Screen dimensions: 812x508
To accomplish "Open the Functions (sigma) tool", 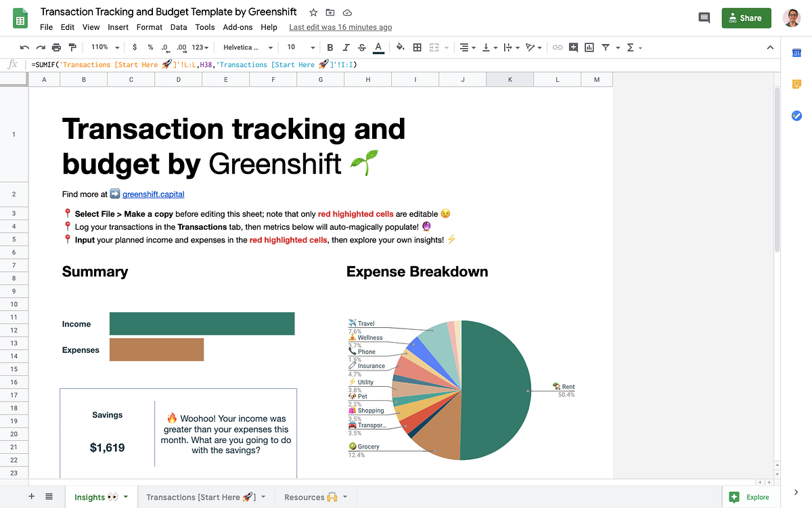I will tap(629, 47).
